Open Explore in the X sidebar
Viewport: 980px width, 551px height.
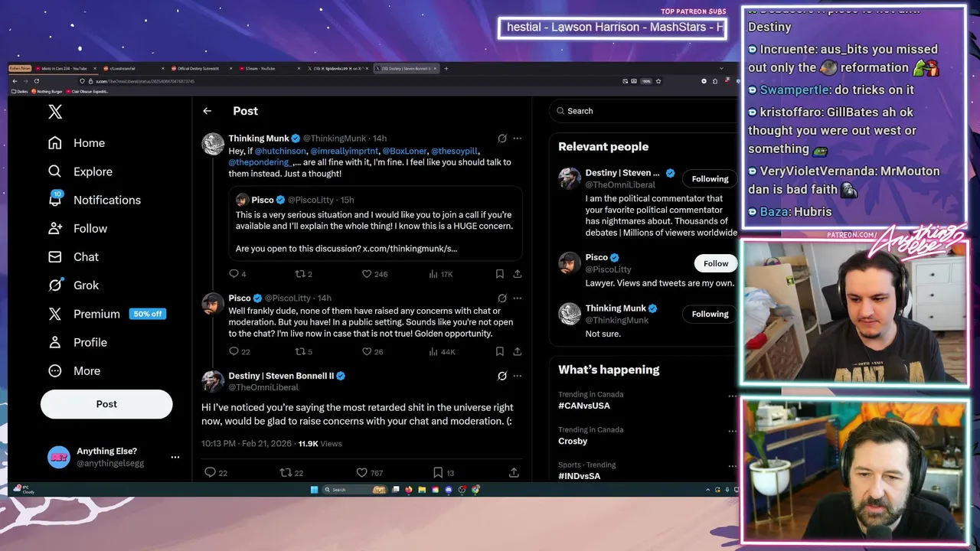tap(80, 171)
